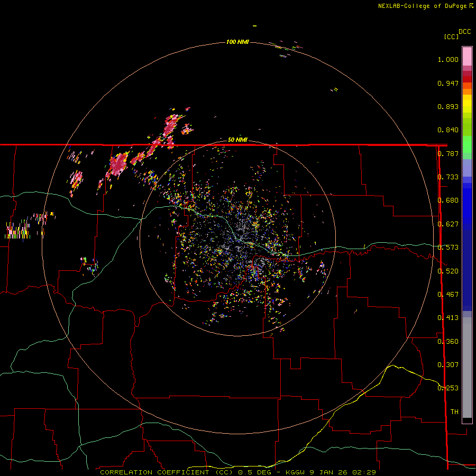Screen dimensions: 476x476
Task: Select the 0.573 legend value
Action: click(448, 248)
